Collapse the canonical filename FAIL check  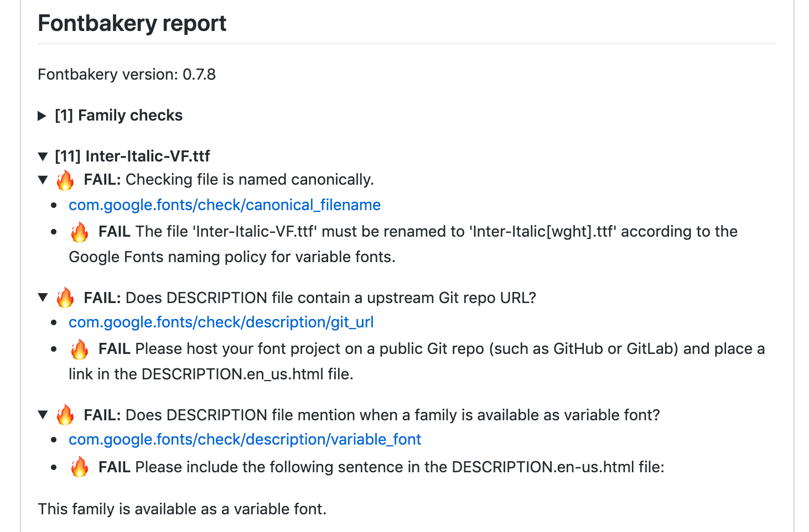(43, 179)
